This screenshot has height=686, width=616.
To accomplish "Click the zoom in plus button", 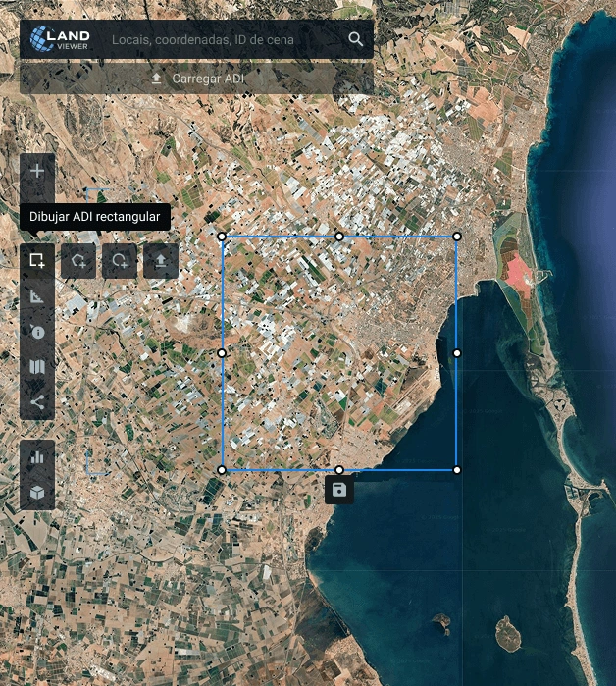I will pyautogui.click(x=37, y=171).
